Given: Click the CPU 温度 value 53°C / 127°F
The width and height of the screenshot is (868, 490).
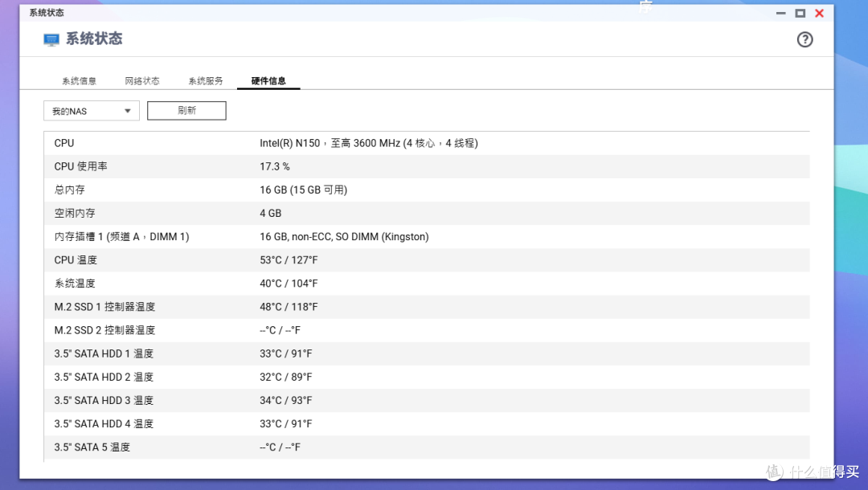Looking at the screenshot, I should (x=289, y=260).
